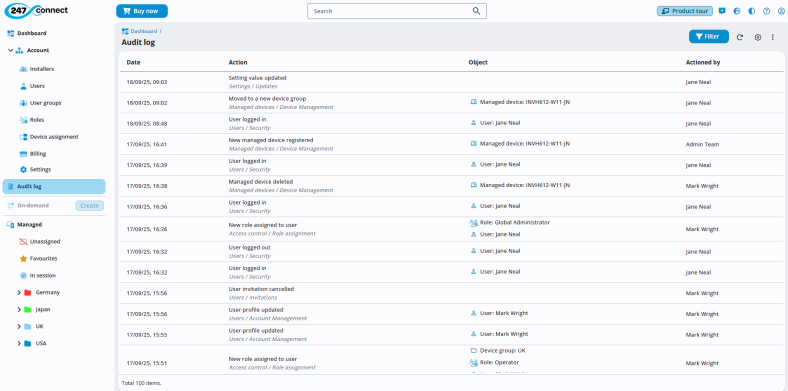Open the Device assignment page
The height and width of the screenshot is (391, 788).
(x=54, y=137)
